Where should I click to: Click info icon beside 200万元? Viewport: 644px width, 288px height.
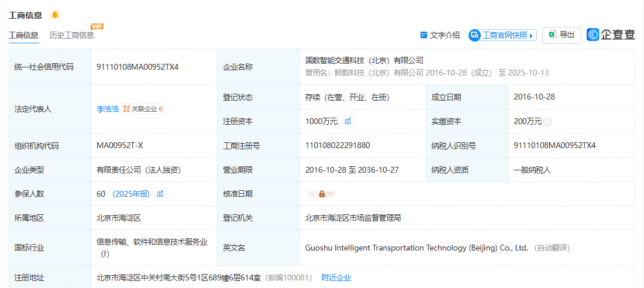(547, 122)
